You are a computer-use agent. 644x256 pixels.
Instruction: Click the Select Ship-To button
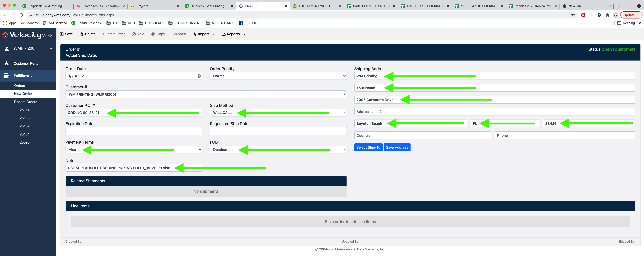(x=368, y=147)
